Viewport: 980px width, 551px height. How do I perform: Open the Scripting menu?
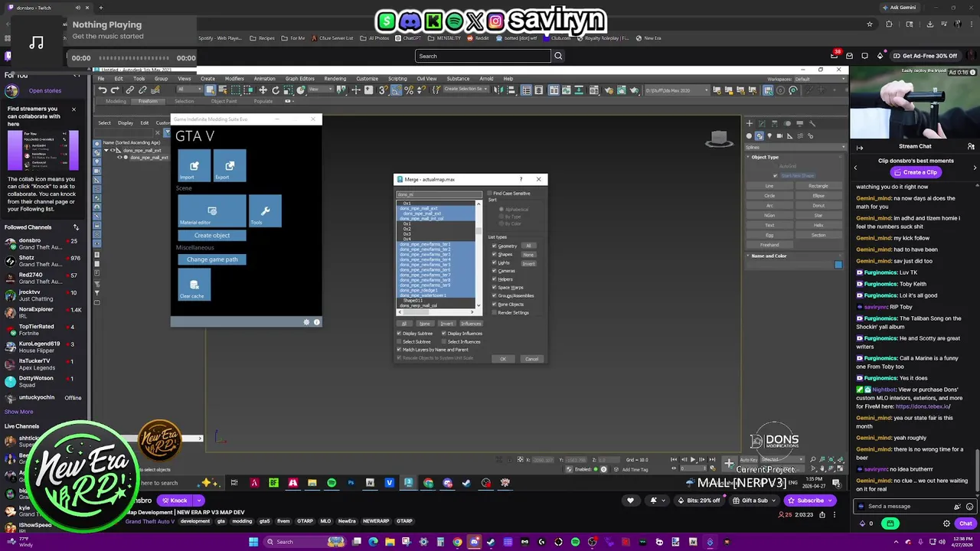(x=397, y=78)
